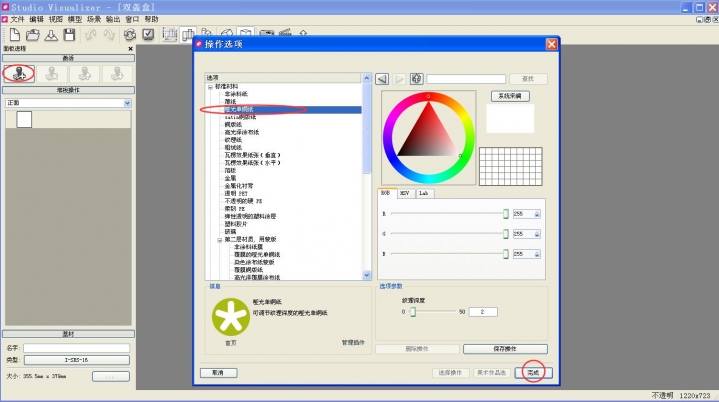Click the Save floppy disk icon
This screenshot has height=402, width=719.
pos(69,35)
